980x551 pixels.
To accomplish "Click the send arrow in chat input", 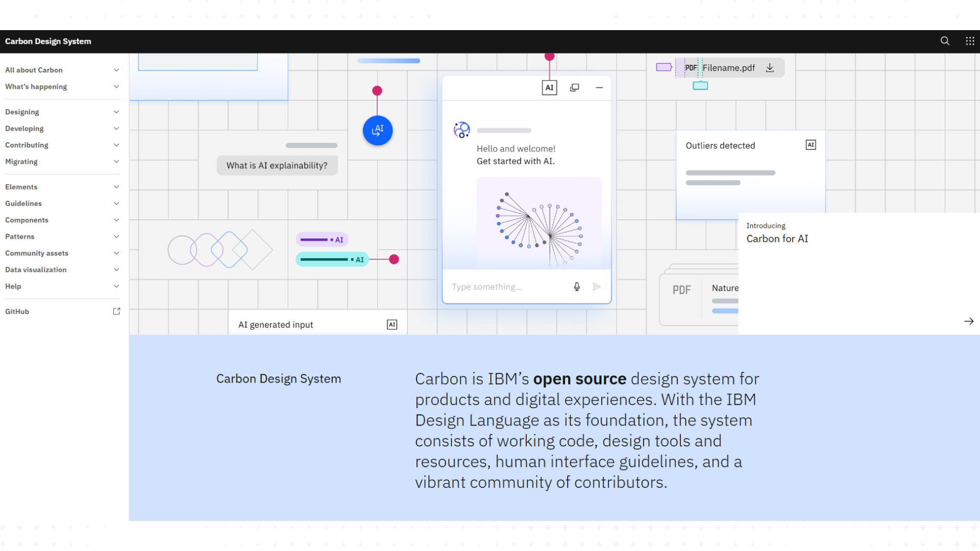I will 597,287.
